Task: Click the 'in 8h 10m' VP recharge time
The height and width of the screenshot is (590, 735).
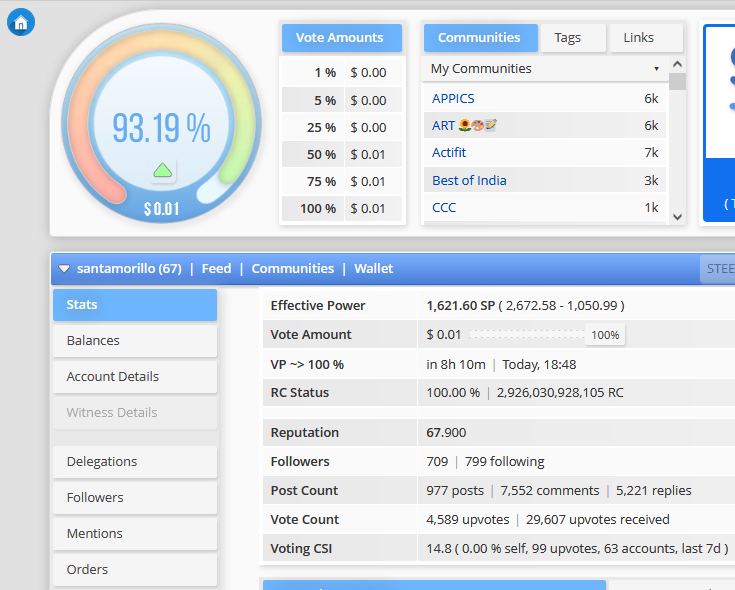Action: [456, 365]
